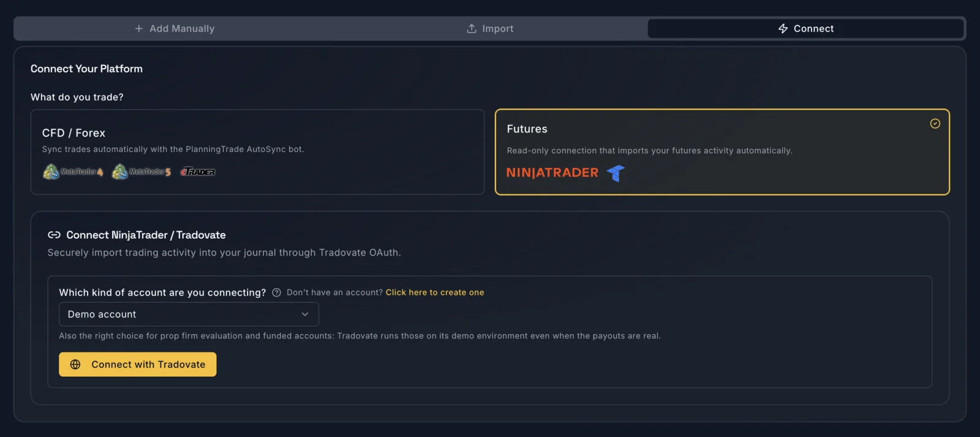The image size is (980, 437).
Task: Click the chevron arrow in the account selector
Action: point(305,314)
